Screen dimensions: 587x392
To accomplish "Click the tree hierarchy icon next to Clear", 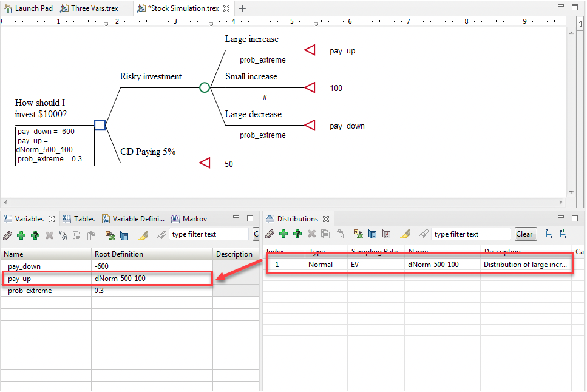I will [549, 234].
